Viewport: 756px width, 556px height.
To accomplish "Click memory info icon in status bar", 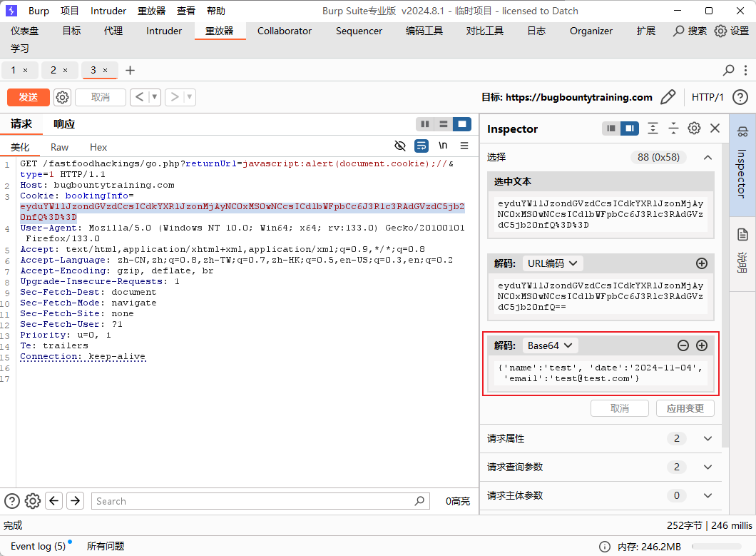I will [604, 546].
